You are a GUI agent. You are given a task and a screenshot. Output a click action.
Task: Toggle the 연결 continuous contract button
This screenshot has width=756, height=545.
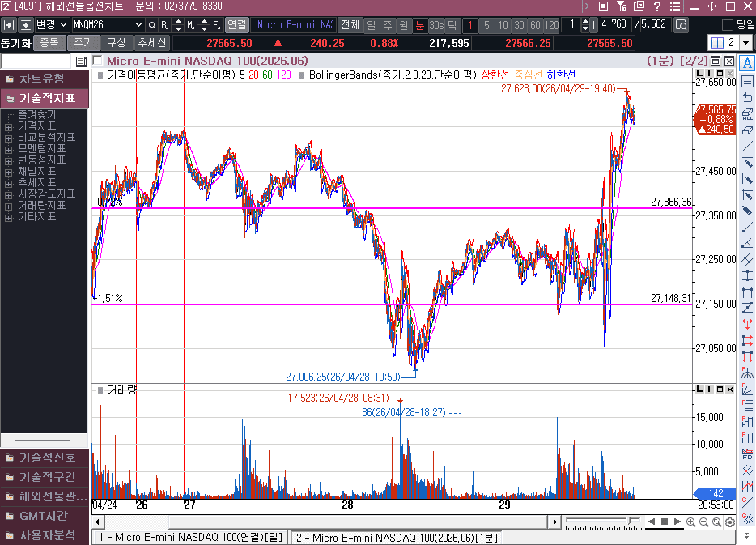pyautogui.click(x=236, y=24)
